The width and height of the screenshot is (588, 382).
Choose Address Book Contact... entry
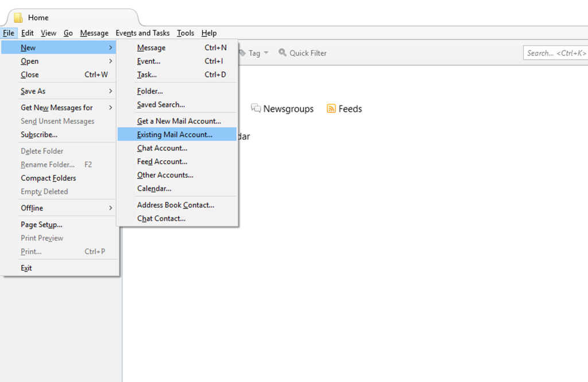[x=177, y=205]
